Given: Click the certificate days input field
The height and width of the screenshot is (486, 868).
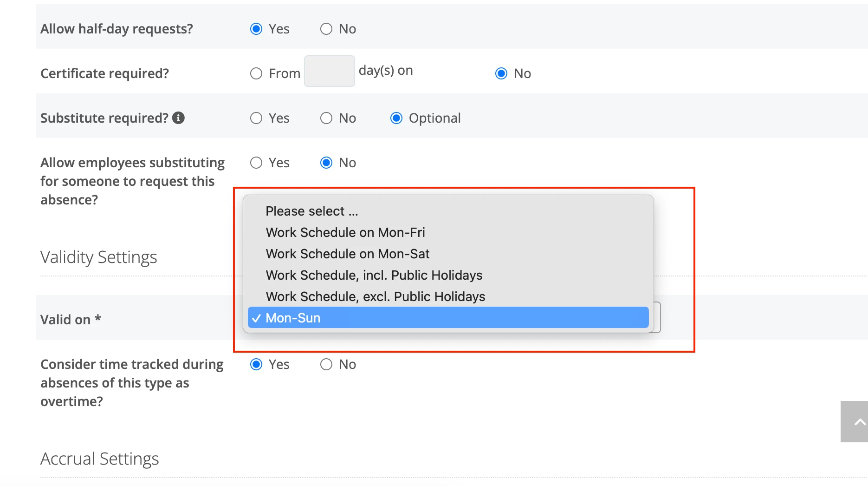Looking at the screenshot, I should 330,71.
